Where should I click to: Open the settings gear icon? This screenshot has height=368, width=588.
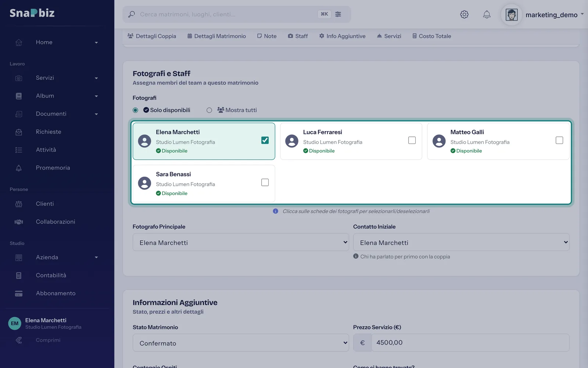pos(464,14)
